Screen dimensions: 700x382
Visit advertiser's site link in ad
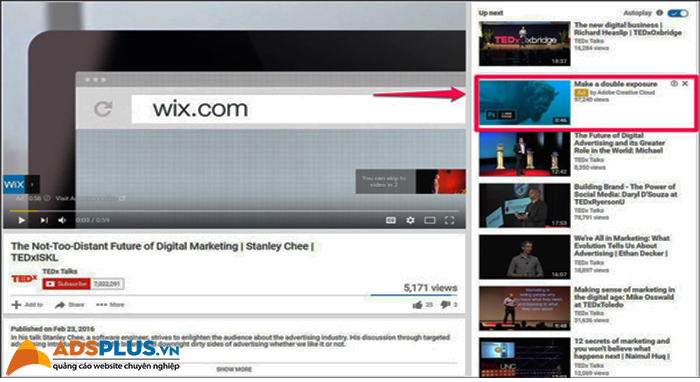pos(90,198)
